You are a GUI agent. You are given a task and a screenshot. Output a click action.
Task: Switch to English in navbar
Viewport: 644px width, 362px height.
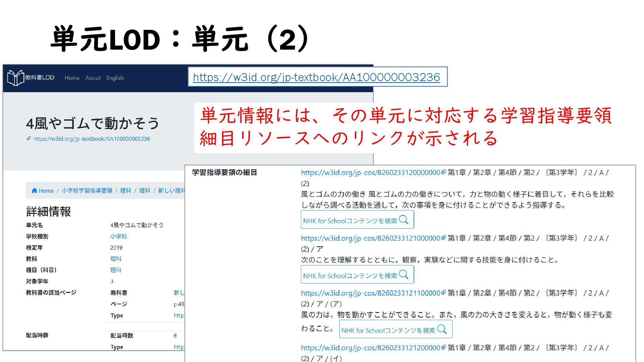tap(115, 78)
